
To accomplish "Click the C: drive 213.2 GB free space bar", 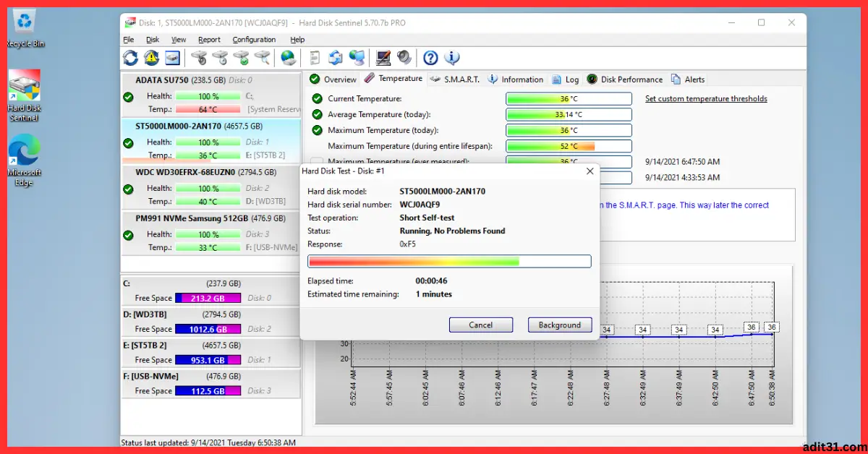I will point(208,298).
